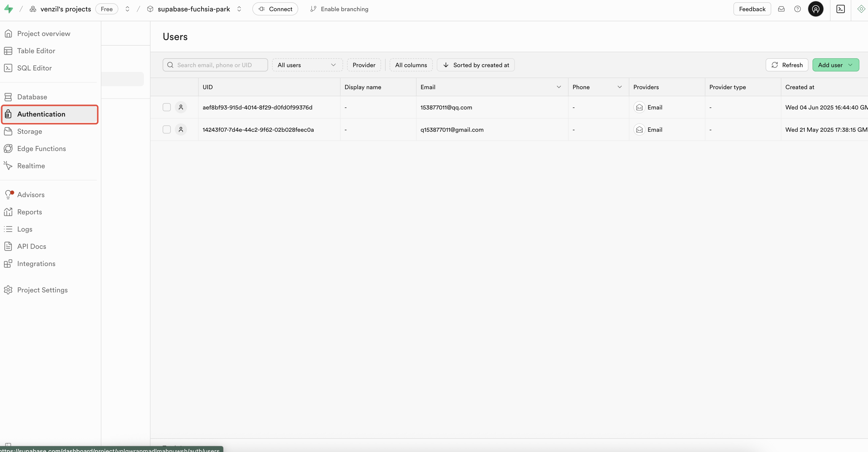
Task: Open the Phone column header chevron
Action: coord(619,87)
